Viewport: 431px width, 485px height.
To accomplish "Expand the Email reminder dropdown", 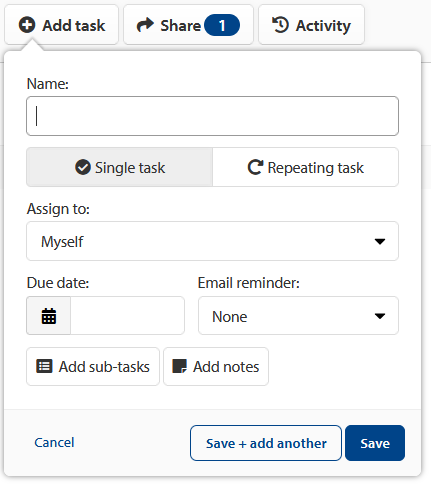I will coord(298,316).
